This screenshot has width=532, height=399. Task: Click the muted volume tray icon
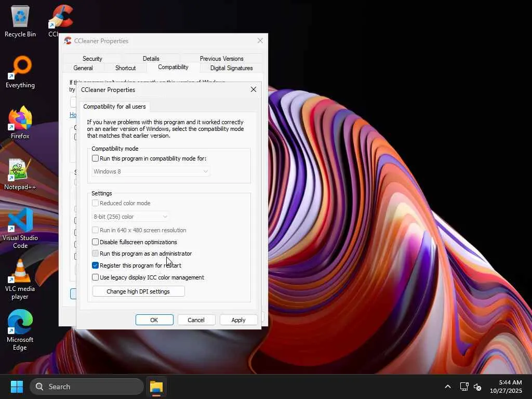click(x=477, y=387)
